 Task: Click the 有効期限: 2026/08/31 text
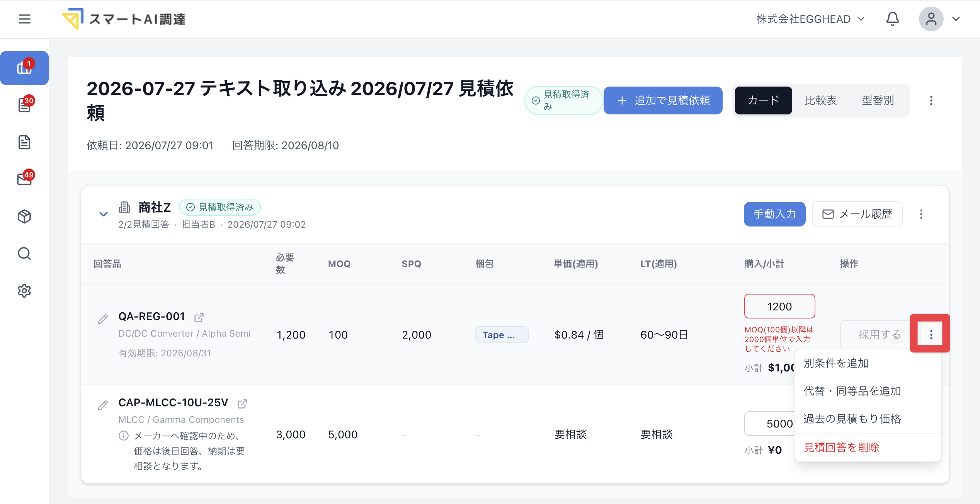(x=165, y=353)
